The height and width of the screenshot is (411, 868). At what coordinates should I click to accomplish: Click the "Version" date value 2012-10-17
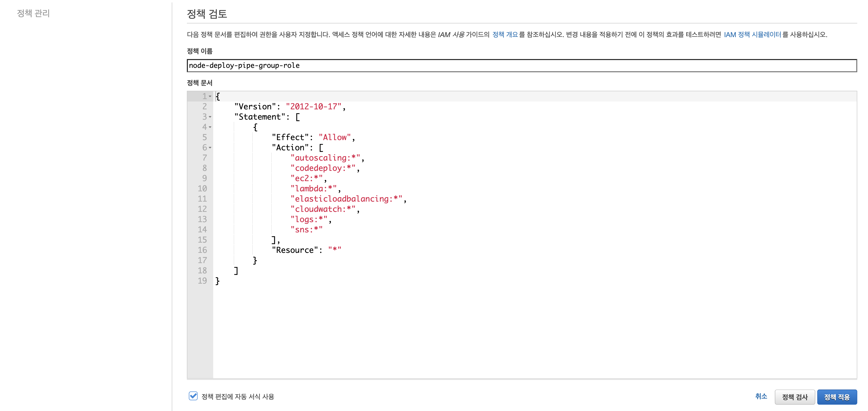coord(313,107)
